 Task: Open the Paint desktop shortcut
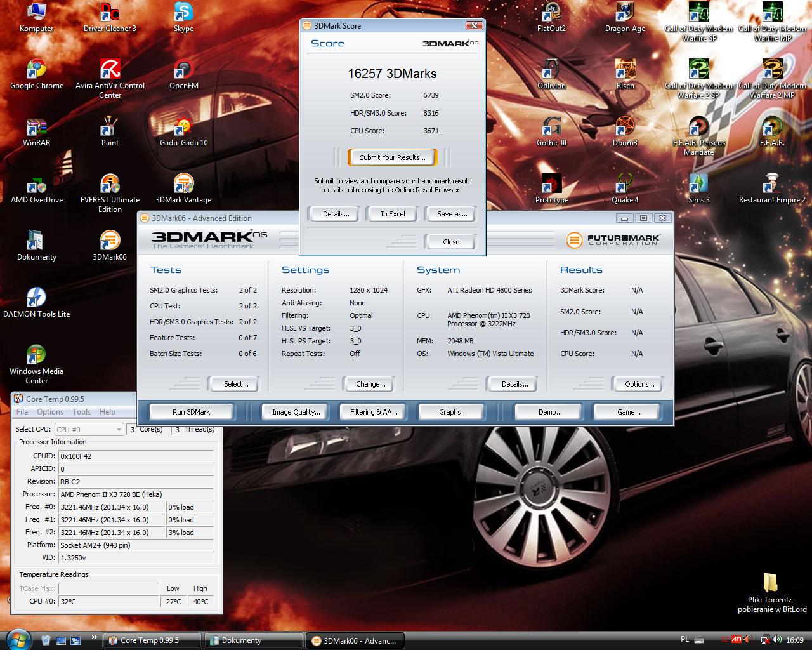pyautogui.click(x=110, y=132)
